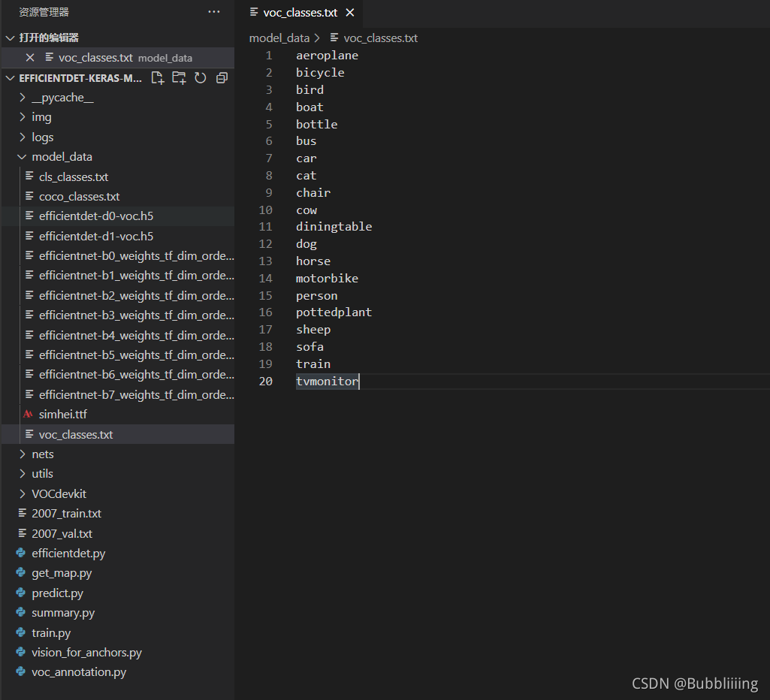Click the New File icon in explorer header
The width and height of the screenshot is (770, 700).
[158, 78]
